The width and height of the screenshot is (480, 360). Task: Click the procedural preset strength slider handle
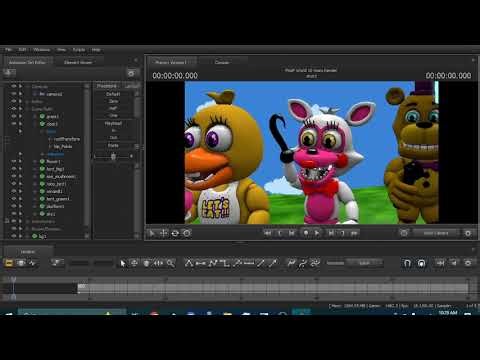point(113,156)
